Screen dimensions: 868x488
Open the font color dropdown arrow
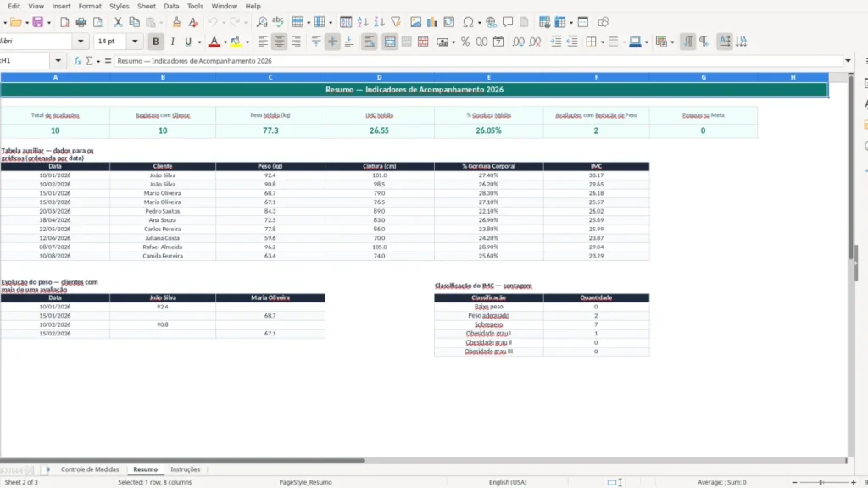tap(225, 42)
